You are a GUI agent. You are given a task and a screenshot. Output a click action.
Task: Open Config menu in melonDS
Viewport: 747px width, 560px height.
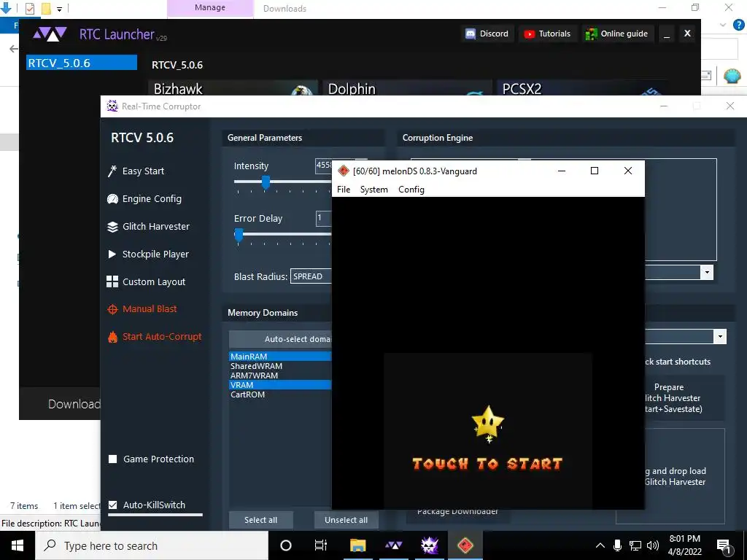[411, 190]
